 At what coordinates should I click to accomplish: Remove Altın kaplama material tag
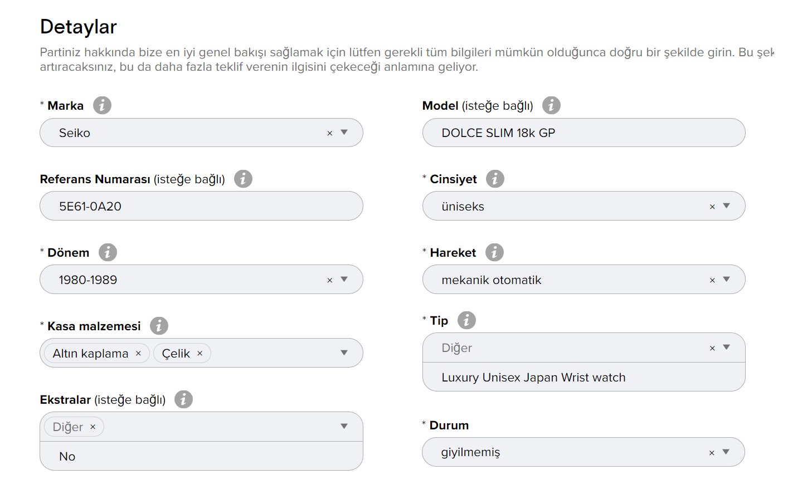coord(138,354)
